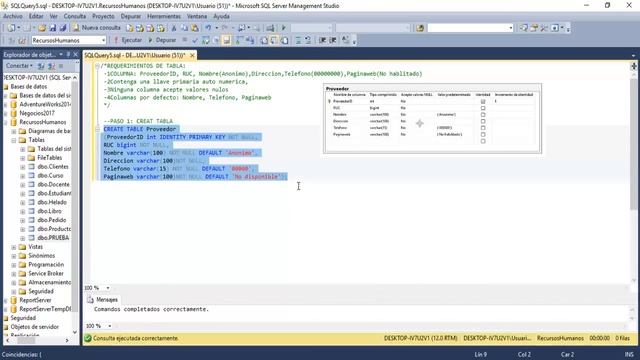Image resolution: width=640 pixels, height=360 pixels.
Task: Click the Object Explorer stop icon
Action: (x=61, y=66)
